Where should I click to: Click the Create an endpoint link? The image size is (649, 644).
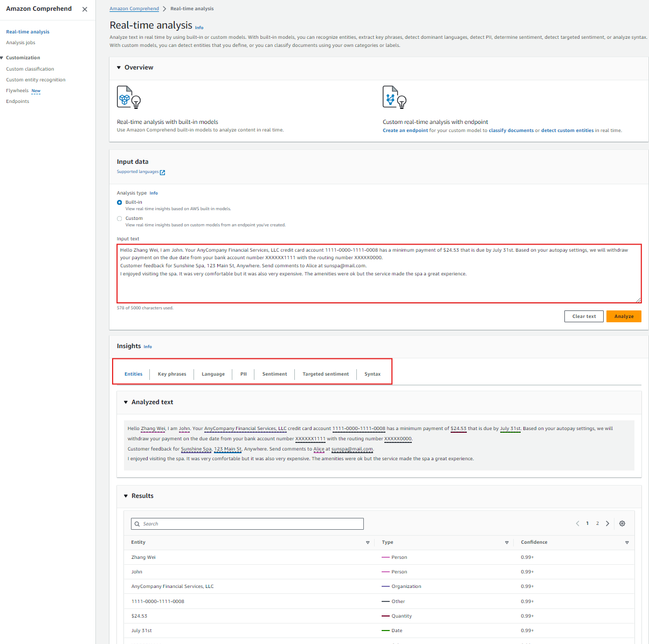tap(405, 130)
